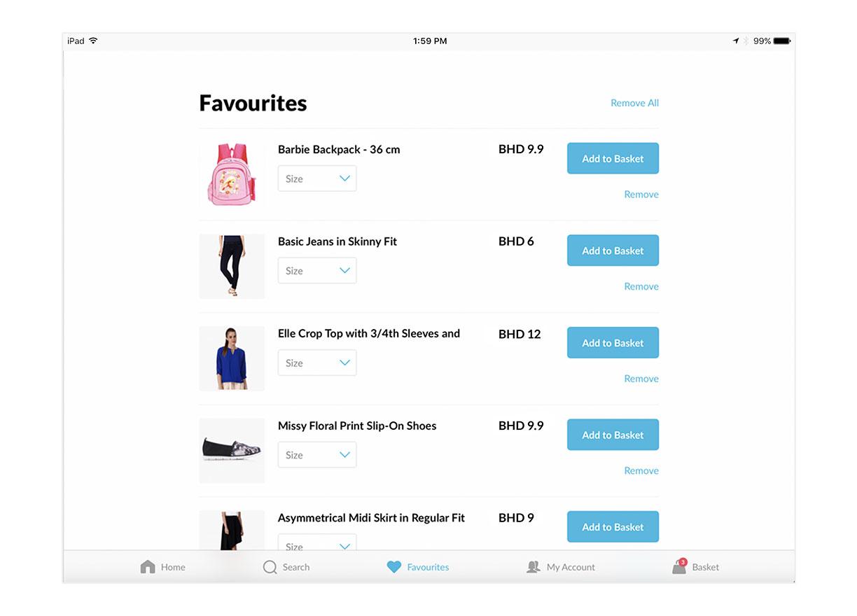Viewport: 857px width, 616px height.
Task: Remove Basic Jeans from favourites
Action: (641, 286)
